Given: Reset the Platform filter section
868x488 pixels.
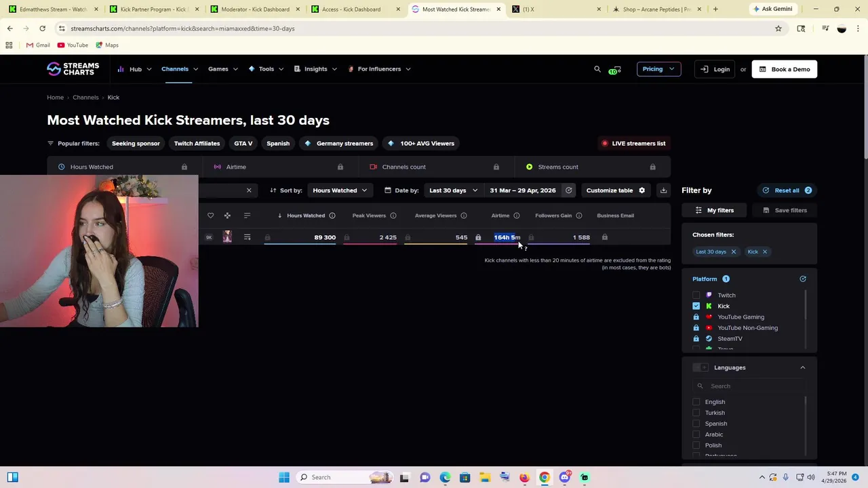Looking at the screenshot, I should pos(803,279).
